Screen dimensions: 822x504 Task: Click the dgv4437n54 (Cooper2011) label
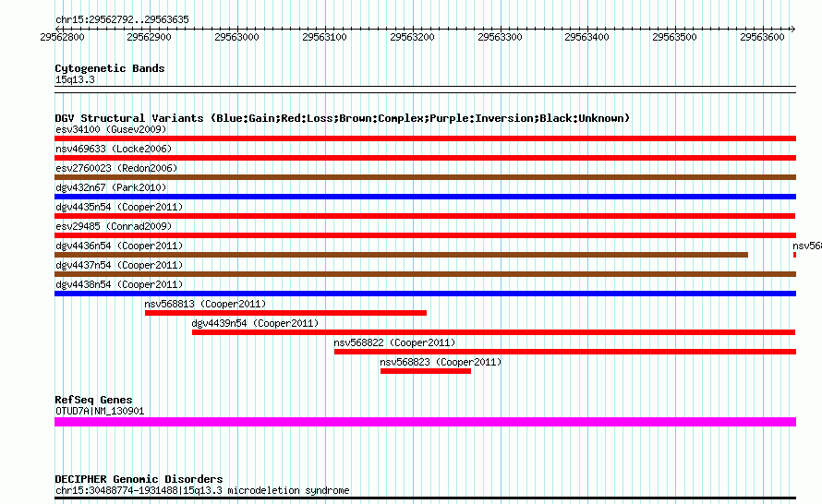tap(119, 265)
